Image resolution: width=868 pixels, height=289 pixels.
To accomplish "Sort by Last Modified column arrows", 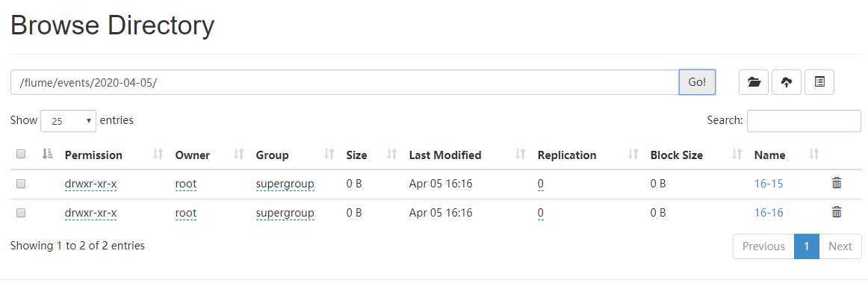I will (x=521, y=155).
